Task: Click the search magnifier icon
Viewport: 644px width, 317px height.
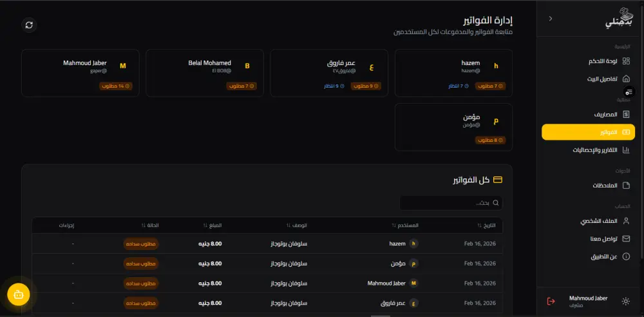Action: (x=496, y=203)
